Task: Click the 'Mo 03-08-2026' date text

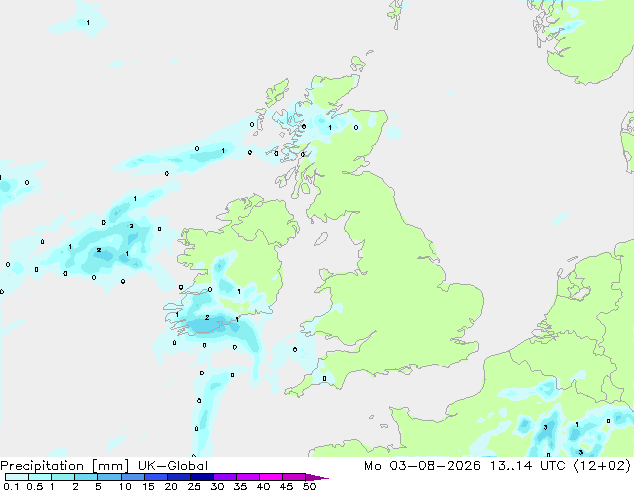Action: click(422, 466)
